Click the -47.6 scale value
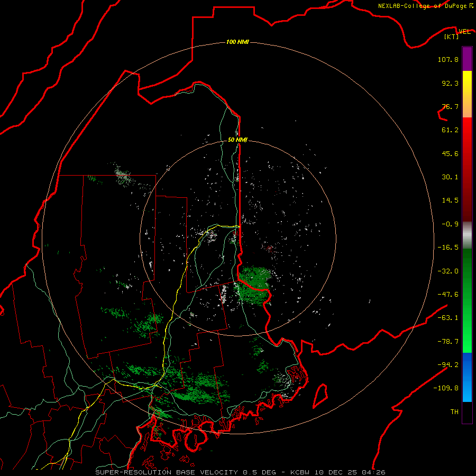476x476 pixels. point(448,295)
